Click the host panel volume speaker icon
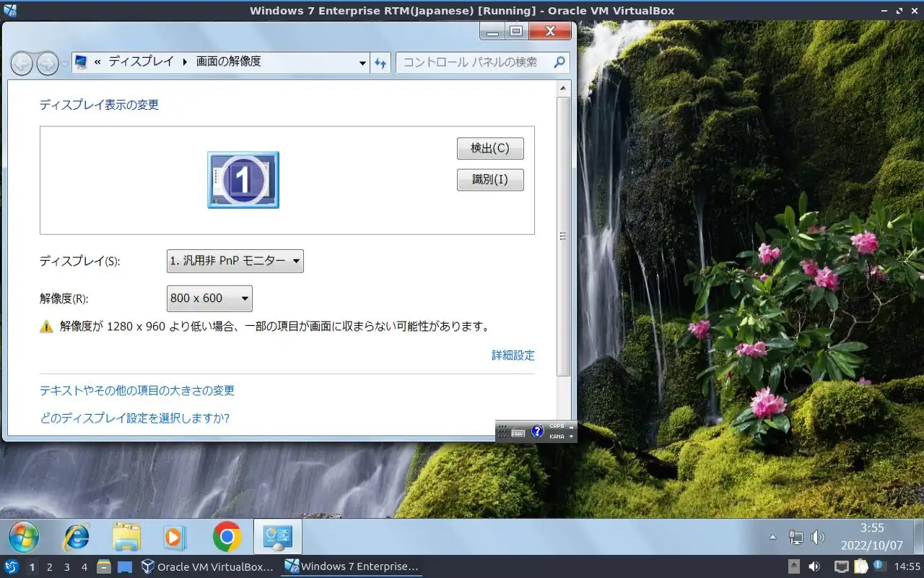This screenshot has width=924, height=578. 814,567
